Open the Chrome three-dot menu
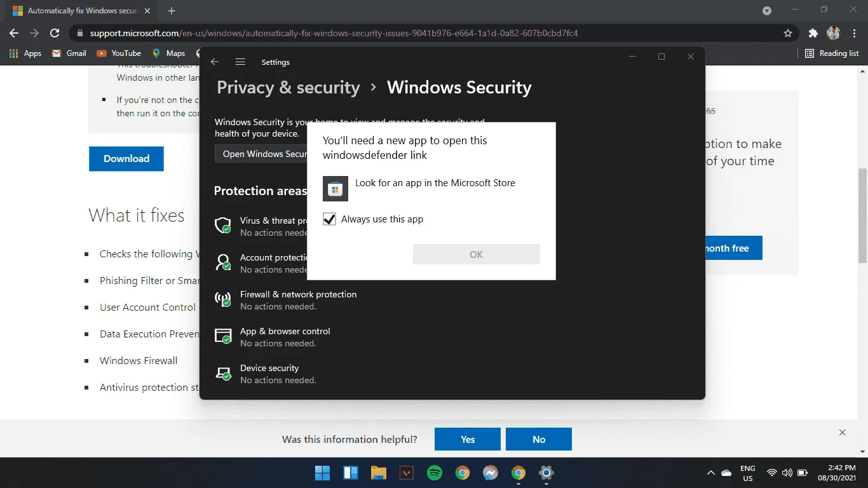This screenshot has height=488, width=868. tap(853, 33)
